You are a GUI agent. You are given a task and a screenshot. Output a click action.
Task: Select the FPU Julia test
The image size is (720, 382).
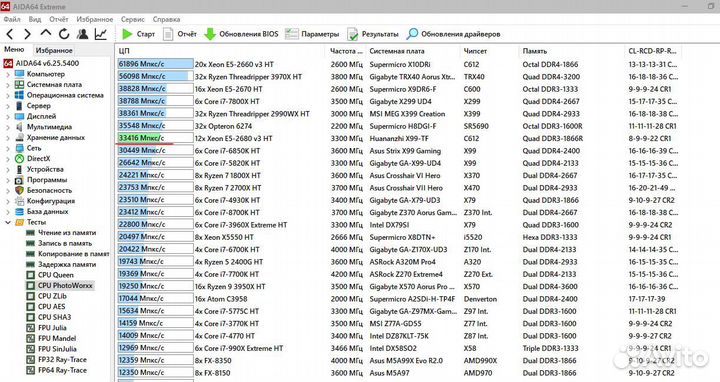click(52, 327)
